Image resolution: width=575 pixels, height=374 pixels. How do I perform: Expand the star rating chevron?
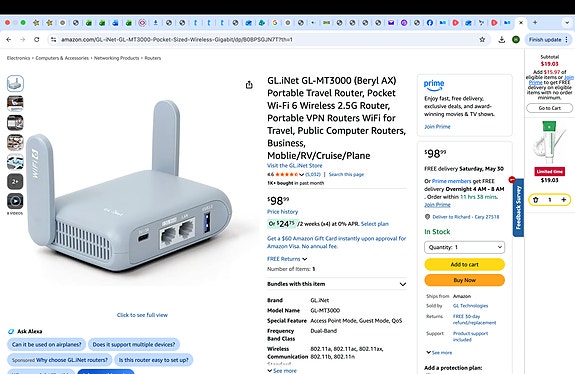(301, 175)
